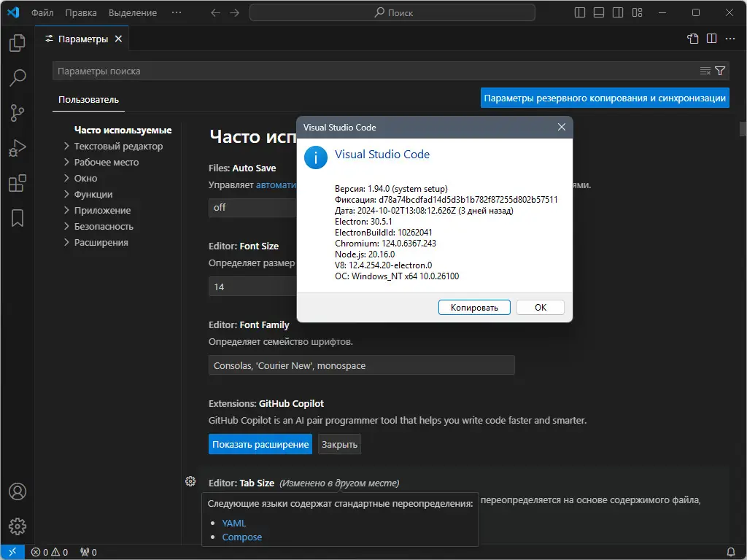Open the Source Control view

tap(16, 113)
